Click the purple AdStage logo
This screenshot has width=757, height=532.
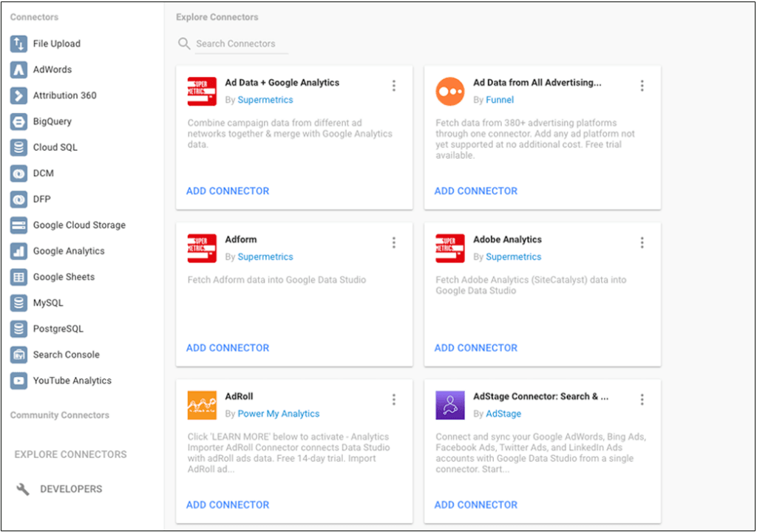click(x=450, y=405)
